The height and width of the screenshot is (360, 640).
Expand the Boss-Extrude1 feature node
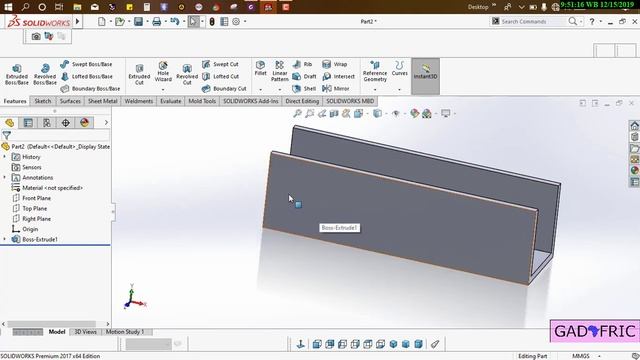4,240
